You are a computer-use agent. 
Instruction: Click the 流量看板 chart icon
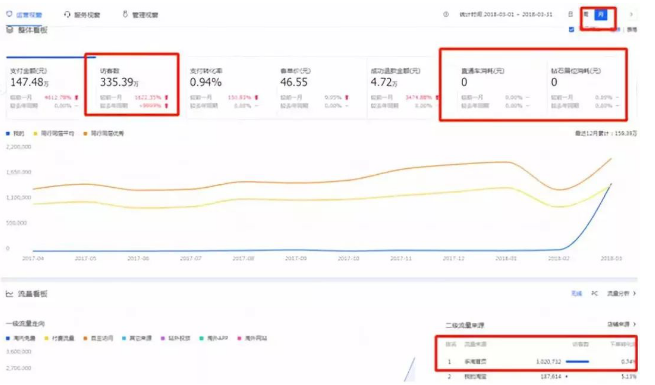(x=10, y=294)
